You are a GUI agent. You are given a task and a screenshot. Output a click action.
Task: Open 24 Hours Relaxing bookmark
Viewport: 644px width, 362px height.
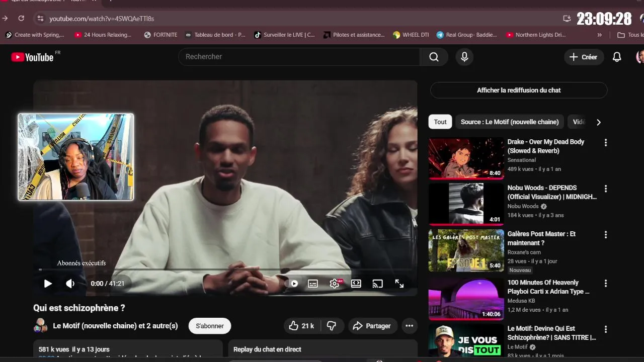103,35
